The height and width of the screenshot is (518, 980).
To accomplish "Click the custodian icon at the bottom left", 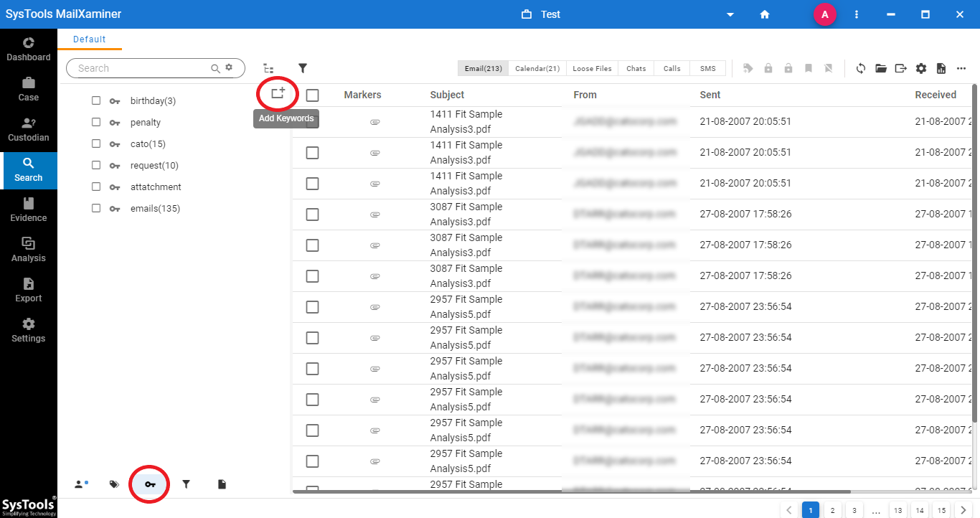I will [x=80, y=484].
